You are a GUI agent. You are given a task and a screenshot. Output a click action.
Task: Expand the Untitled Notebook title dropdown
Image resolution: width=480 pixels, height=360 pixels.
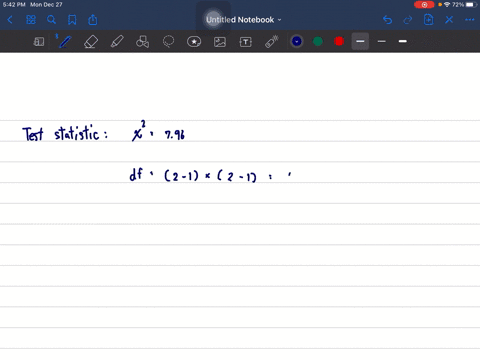click(x=243, y=20)
